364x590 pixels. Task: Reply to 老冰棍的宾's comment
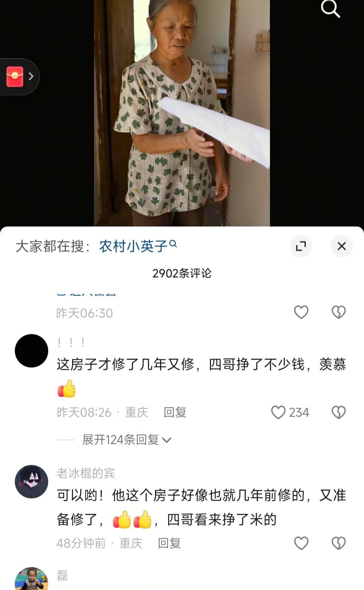pos(169,543)
